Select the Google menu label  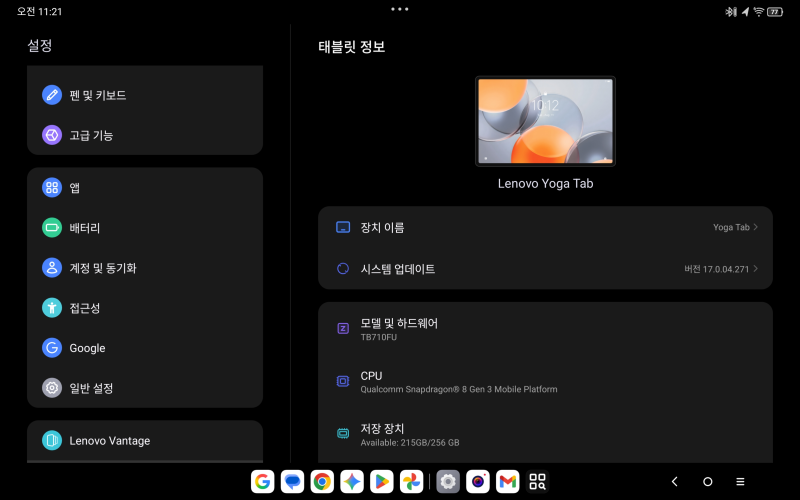coord(87,348)
